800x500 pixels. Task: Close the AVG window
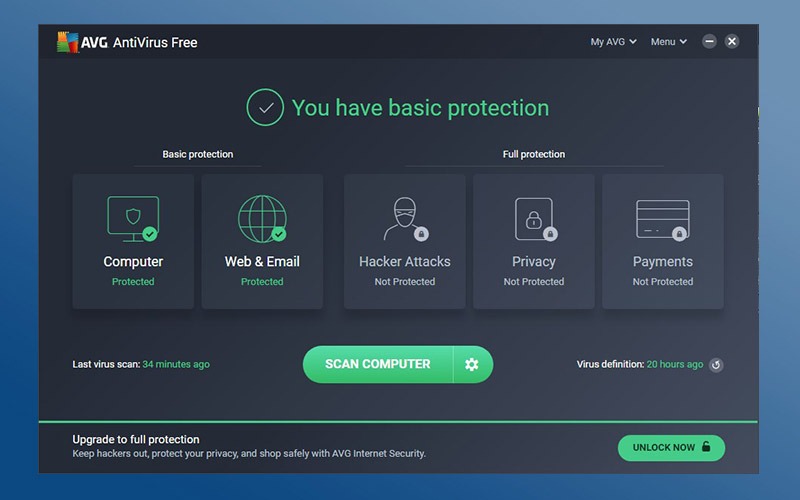coord(732,41)
